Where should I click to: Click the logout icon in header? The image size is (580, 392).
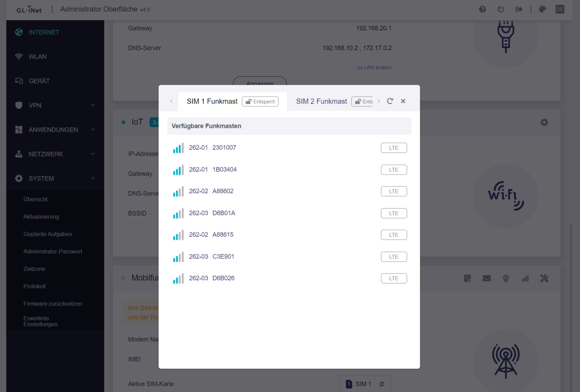pyautogui.click(x=519, y=9)
